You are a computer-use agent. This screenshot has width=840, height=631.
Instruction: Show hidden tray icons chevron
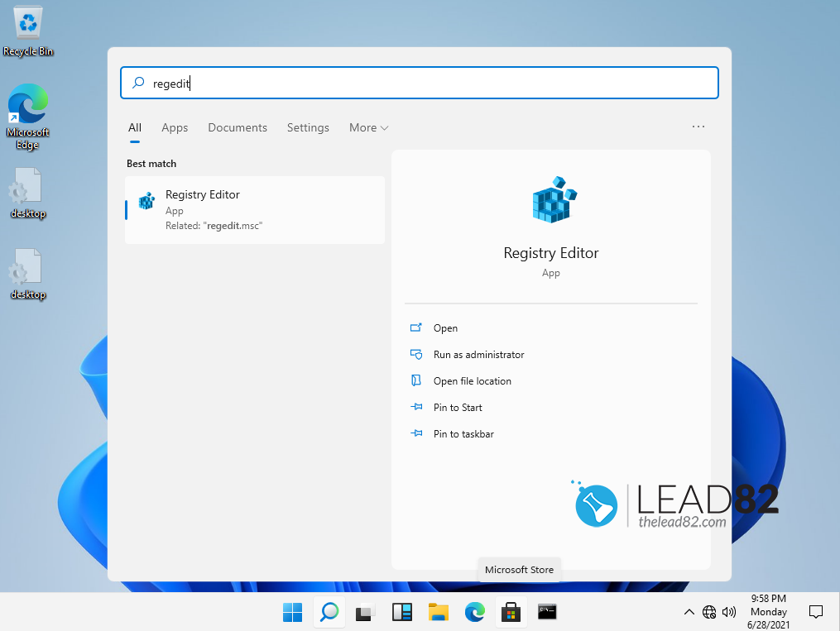tap(689, 612)
